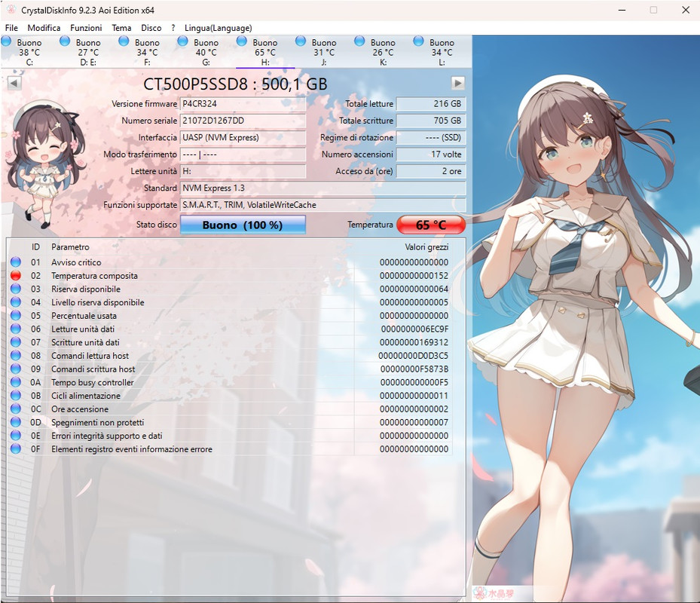Click the Parametro column header
Screen dimensions: 700x603
coord(70,247)
